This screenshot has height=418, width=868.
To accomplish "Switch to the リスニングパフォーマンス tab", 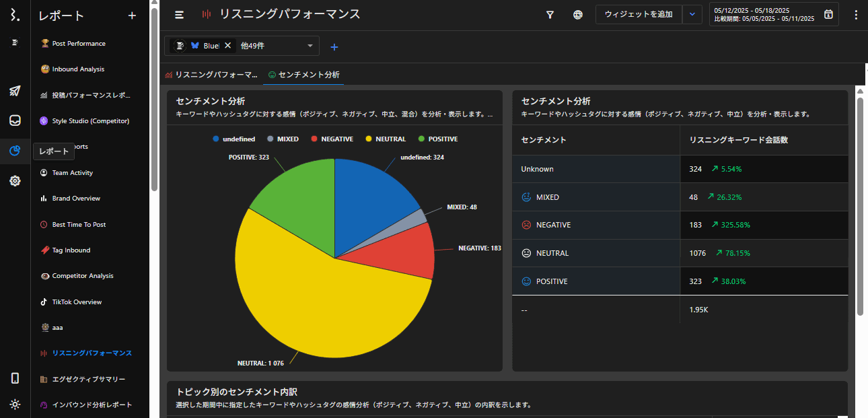I will 211,75.
